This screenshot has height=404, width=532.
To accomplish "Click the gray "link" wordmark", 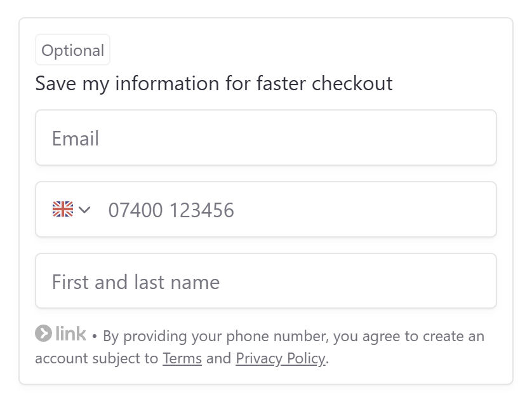I will pyautogui.click(x=70, y=333).
